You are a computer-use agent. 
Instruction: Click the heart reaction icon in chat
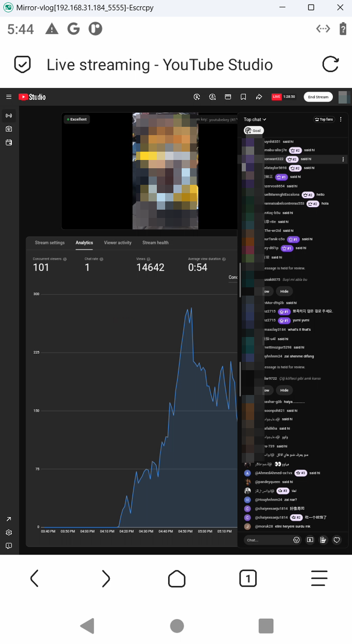[x=336, y=540]
